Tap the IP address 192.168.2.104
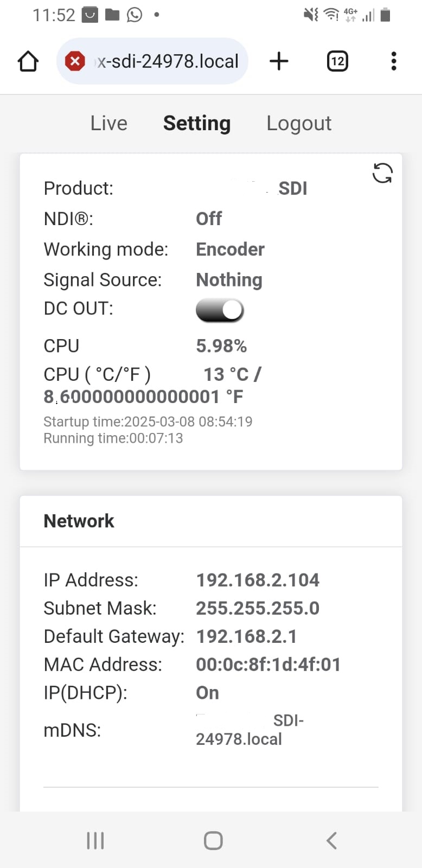Image resolution: width=422 pixels, height=868 pixels. pos(258,580)
